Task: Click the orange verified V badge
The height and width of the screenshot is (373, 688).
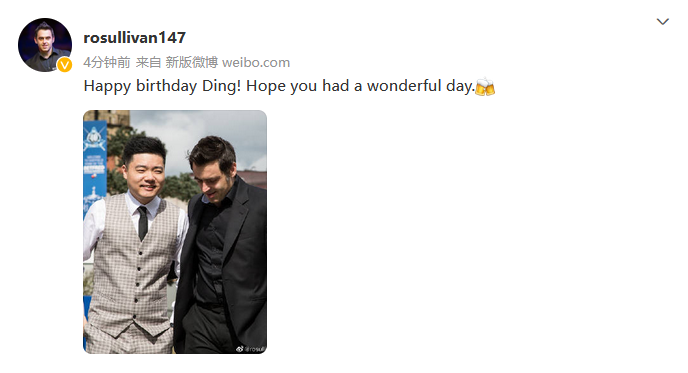Action: (x=65, y=65)
